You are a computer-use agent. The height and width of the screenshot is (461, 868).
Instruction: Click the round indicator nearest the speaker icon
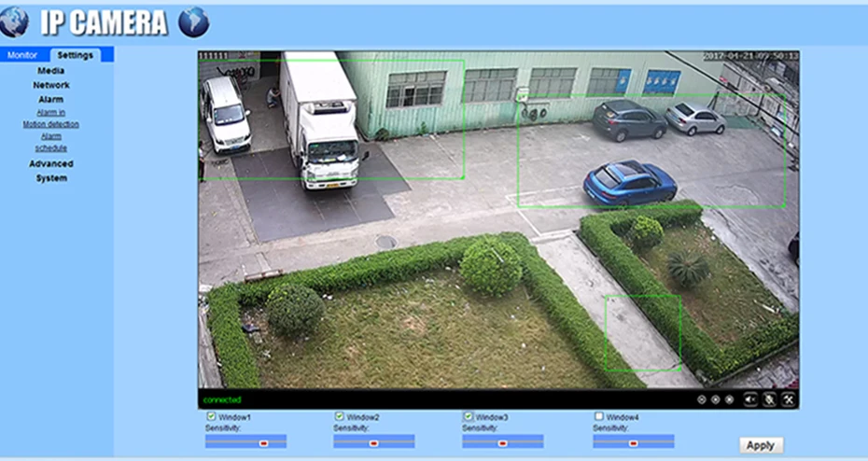click(729, 399)
